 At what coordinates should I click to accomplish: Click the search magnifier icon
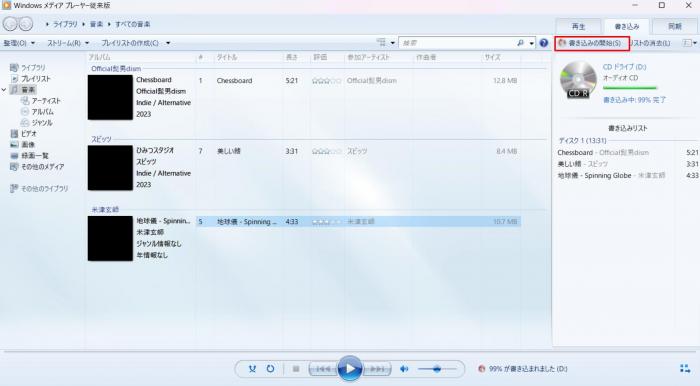[520, 43]
